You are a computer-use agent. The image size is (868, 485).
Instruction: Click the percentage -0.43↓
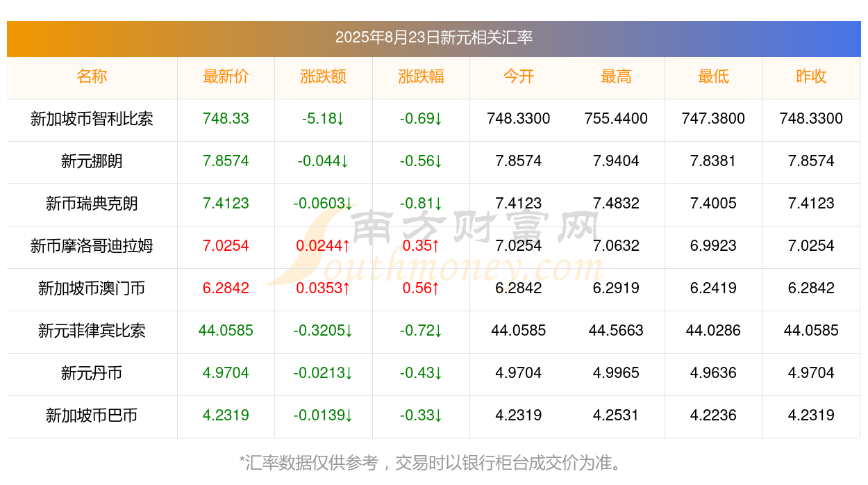421,373
